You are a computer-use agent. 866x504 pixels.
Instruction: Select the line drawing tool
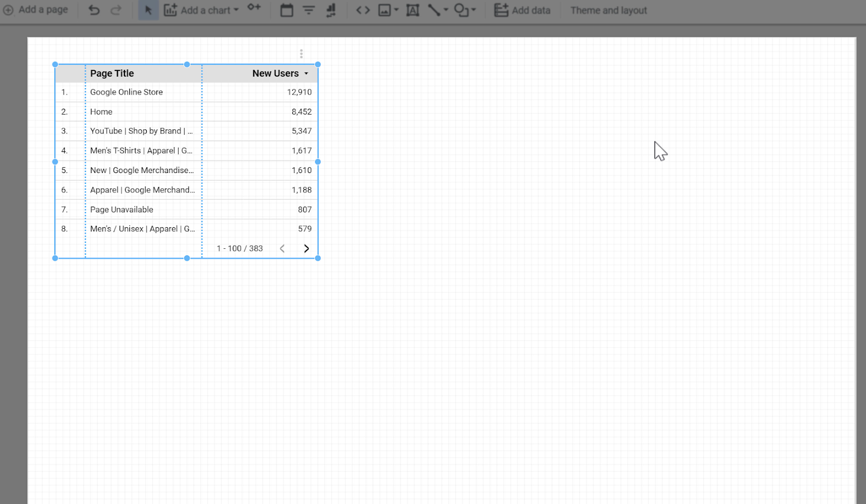click(x=434, y=10)
